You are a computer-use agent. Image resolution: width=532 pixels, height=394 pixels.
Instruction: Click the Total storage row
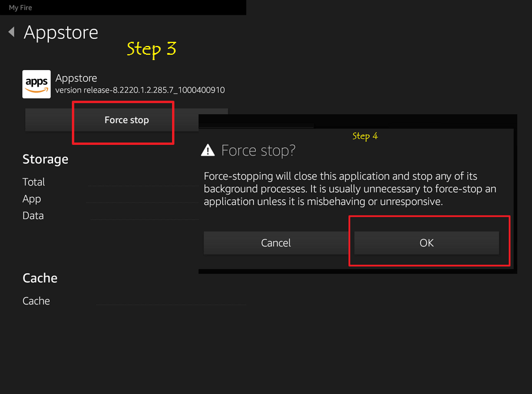point(110,182)
